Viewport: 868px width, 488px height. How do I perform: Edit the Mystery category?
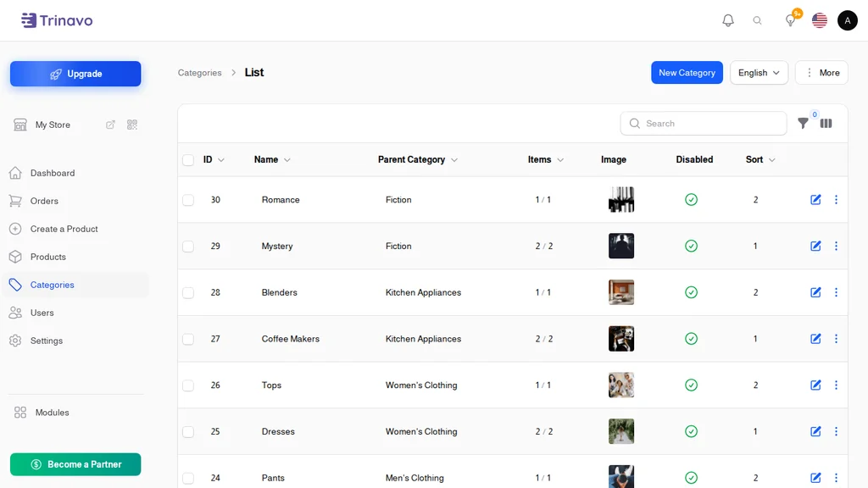tap(815, 246)
